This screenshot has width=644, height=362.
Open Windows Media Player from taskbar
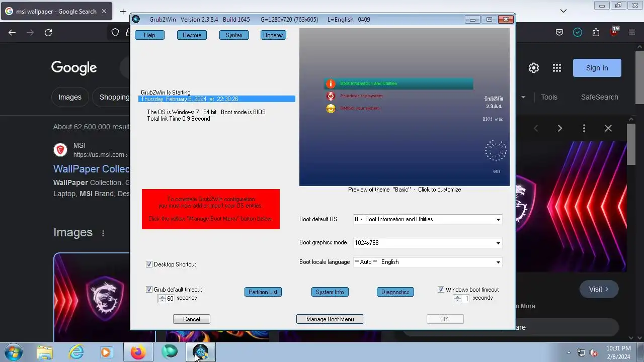[107, 352]
